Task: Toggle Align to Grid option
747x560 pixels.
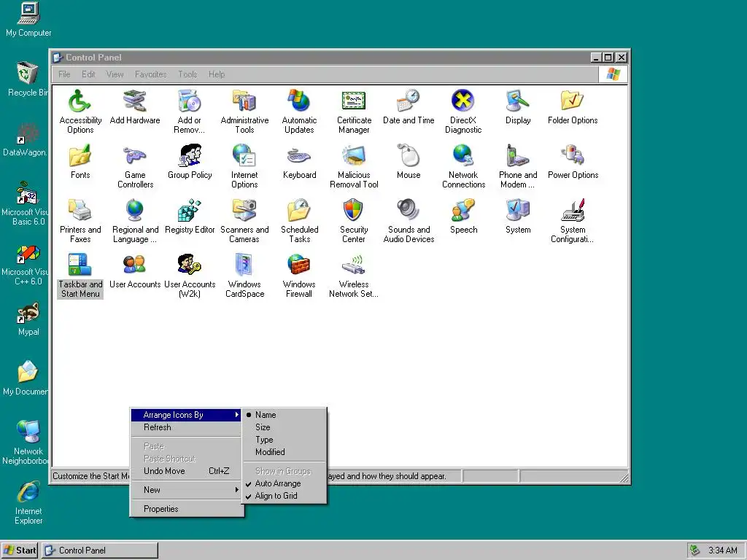Action: coord(285,496)
